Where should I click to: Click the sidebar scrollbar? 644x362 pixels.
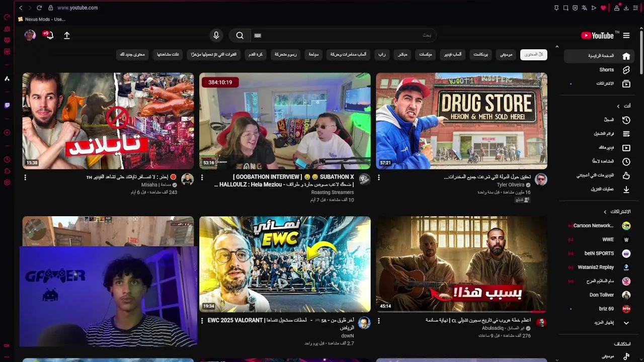[641, 53]
